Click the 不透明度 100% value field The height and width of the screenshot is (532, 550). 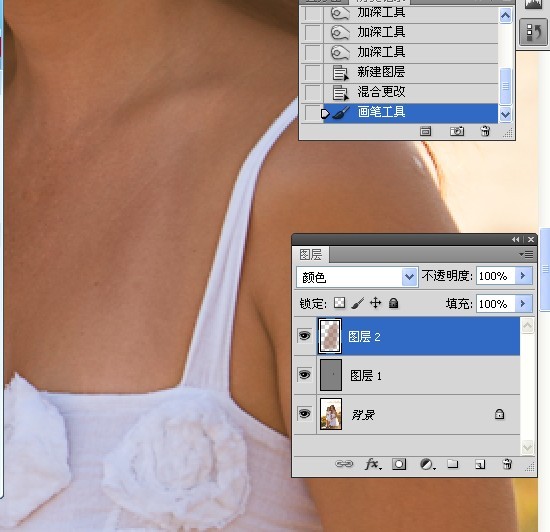[496, 276]
